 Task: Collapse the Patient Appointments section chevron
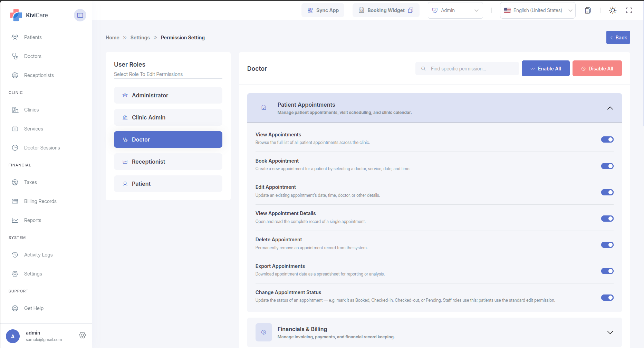pos(610,108)
